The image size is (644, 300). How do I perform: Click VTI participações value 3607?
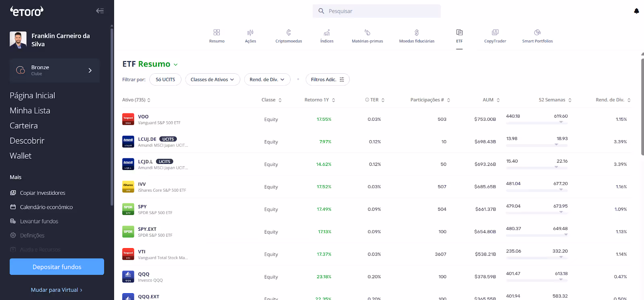[441, 254]
